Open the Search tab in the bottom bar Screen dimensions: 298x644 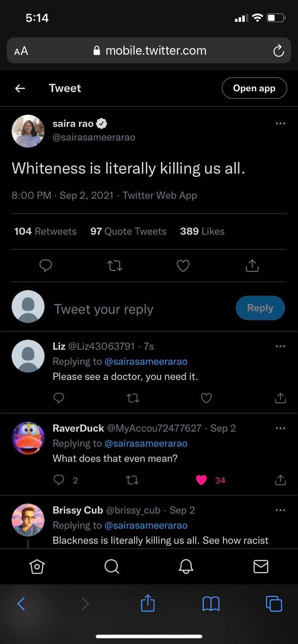tap(112, 567)
